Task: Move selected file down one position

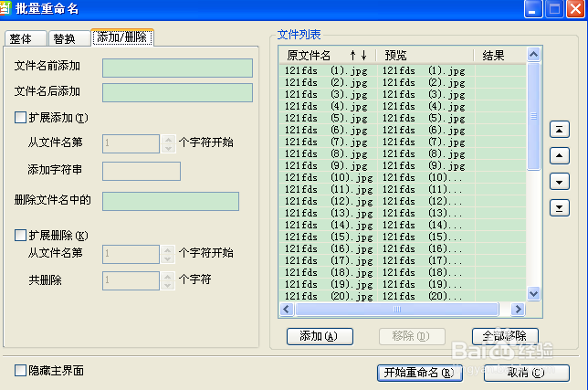Action: click(559, 182)
